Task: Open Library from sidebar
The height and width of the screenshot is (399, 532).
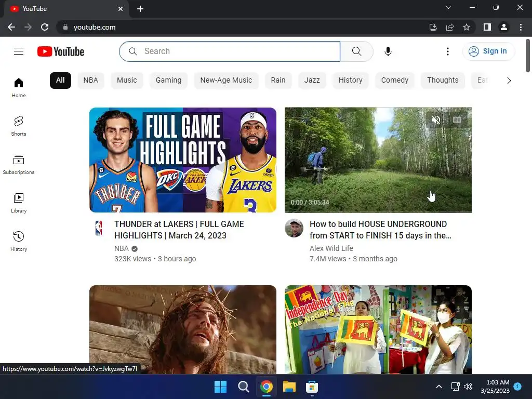Action: click(x=19, y=203)
